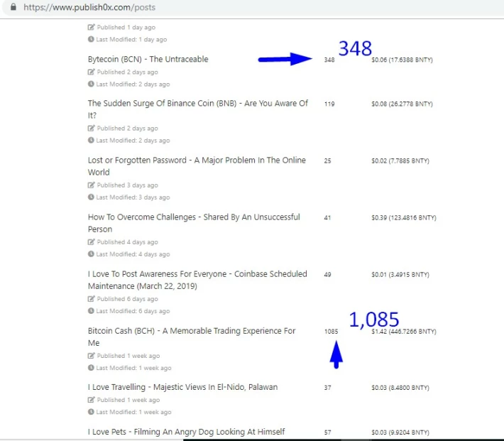Click the 41 views count for Challenges post
This screenshot has height=441, width=504.
[x=327, y=218]
